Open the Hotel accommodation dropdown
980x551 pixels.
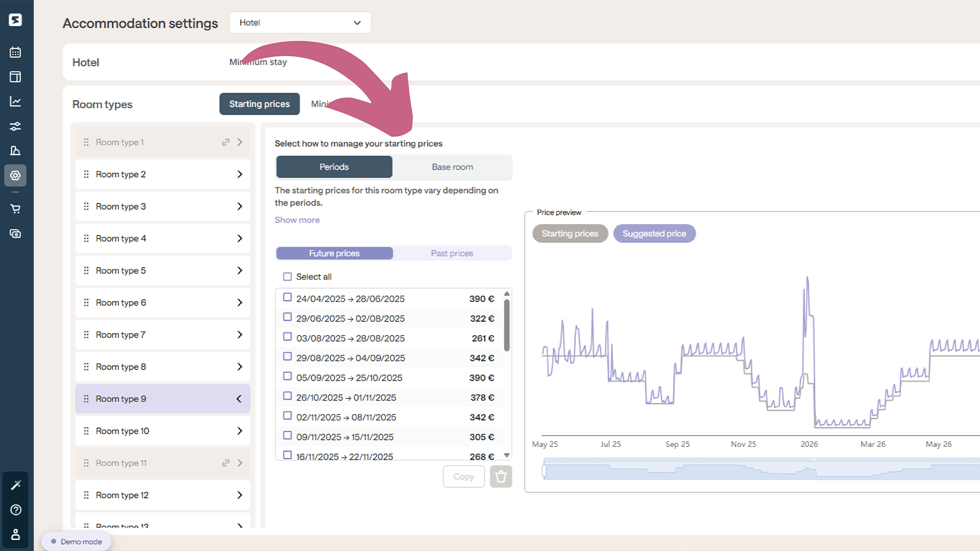coord(300,22)
